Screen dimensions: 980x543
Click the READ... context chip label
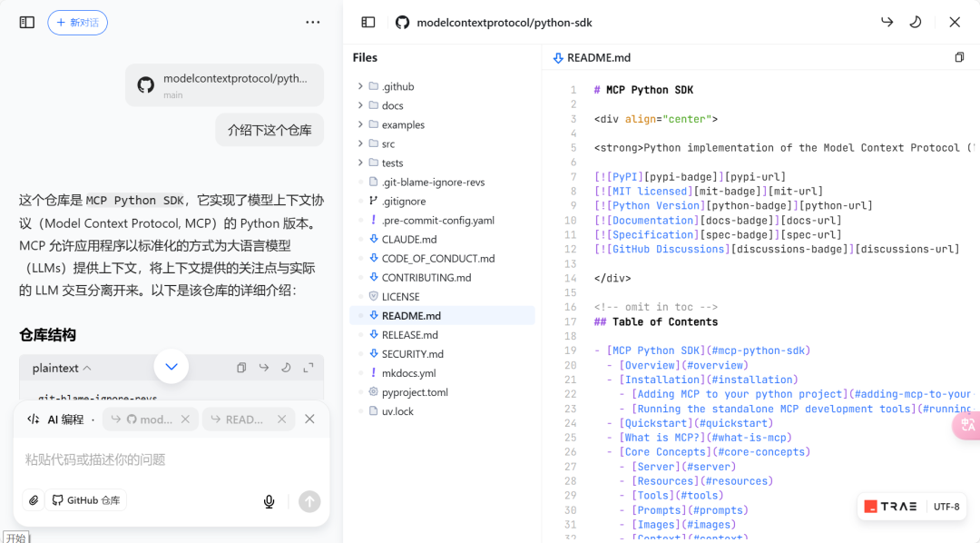244,420
